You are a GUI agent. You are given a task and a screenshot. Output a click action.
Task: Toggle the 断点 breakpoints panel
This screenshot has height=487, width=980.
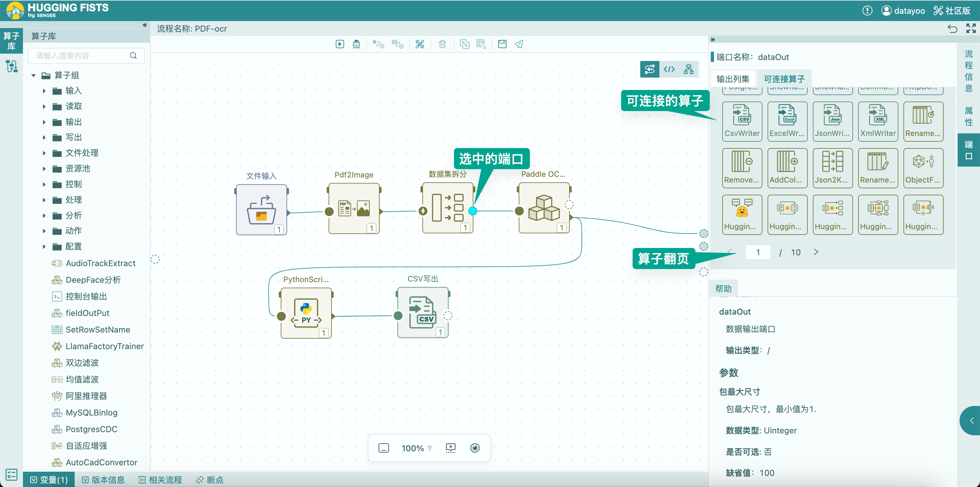[x=210, y=480]
